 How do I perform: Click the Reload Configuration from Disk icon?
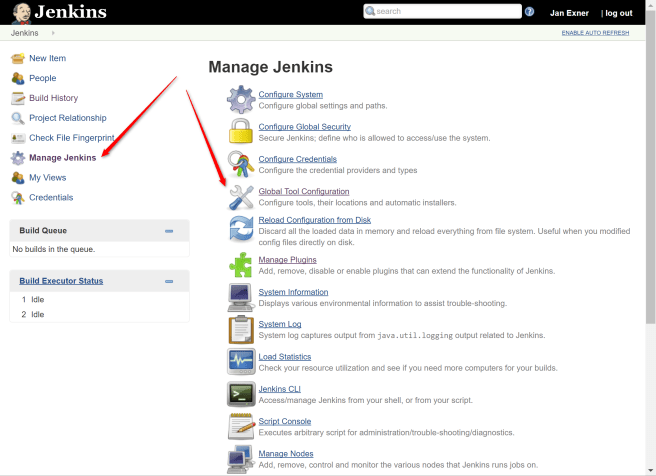[x=241, y=229]
